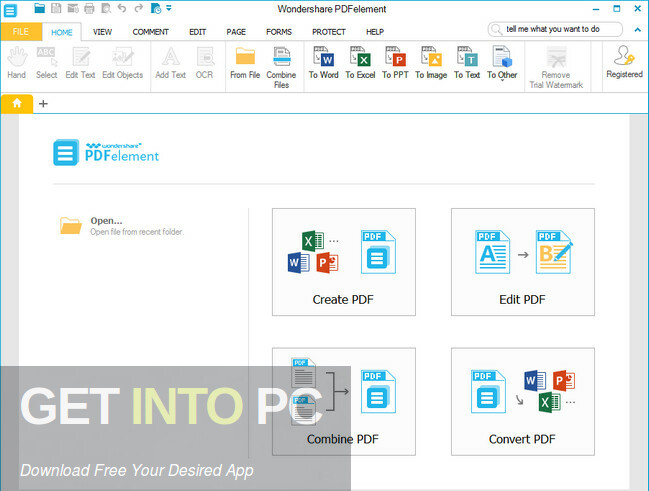Activate the Edit Text tool
The image size is (649, 491).
[x=80, y=63]
